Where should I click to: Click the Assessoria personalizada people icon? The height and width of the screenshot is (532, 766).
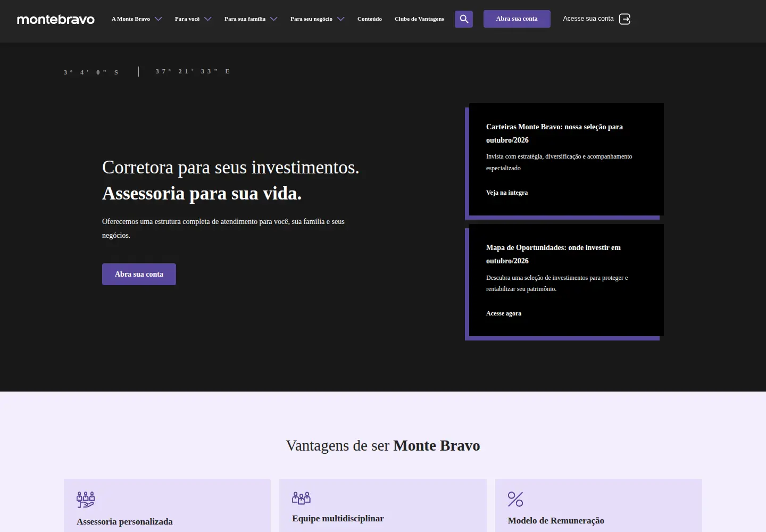[86, 500]
